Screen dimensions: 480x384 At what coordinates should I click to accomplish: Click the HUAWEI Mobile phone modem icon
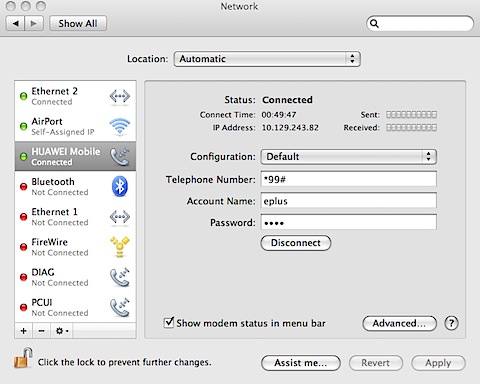120,156
